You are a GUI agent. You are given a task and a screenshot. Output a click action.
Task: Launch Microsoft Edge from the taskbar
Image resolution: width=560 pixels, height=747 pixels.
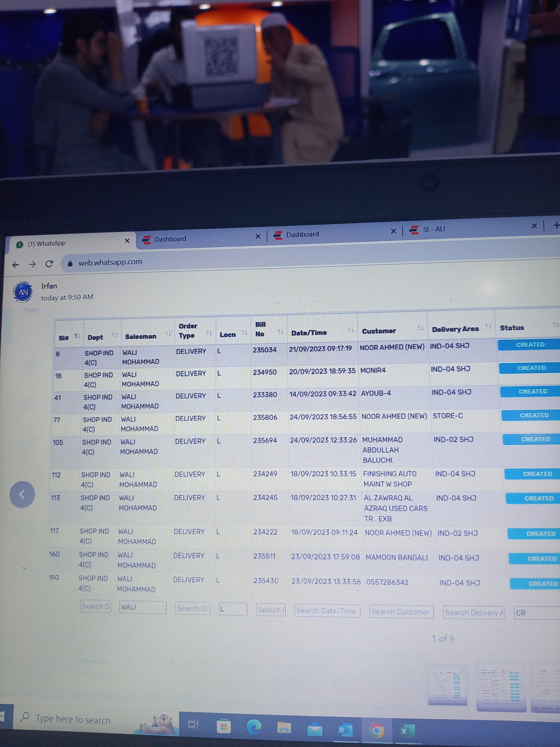coord(254,727)
